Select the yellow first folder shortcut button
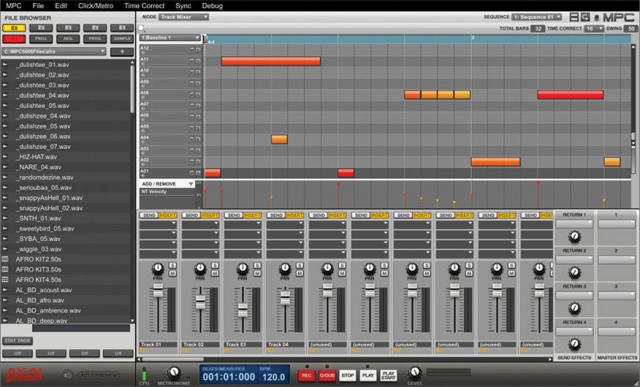640x387 pixels. click(14, 28)
